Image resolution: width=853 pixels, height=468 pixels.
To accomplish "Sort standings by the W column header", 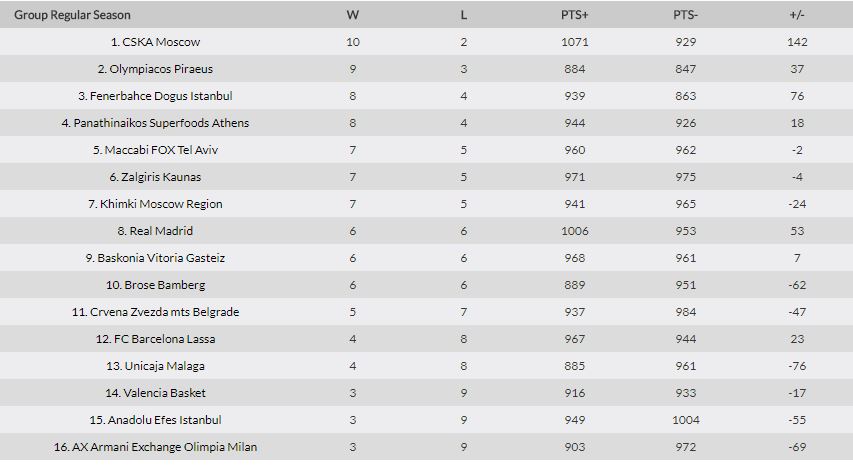I will (x=353, y=15).
